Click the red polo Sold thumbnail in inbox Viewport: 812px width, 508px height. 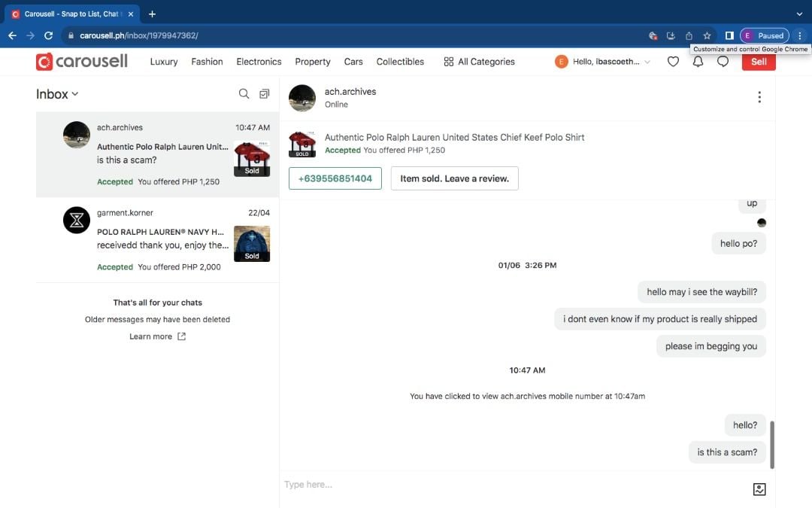click(x=252, y=159)
